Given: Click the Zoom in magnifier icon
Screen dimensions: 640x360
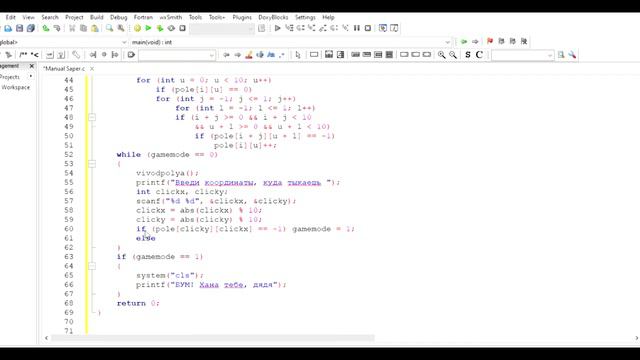Looking at the screenshot, I should tap(441, 55).
